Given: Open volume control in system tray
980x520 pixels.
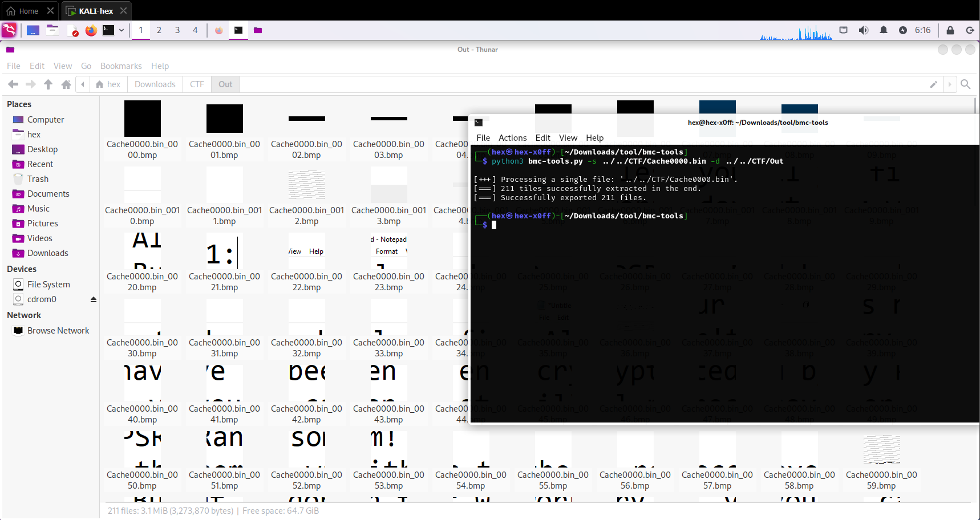Looking at the screenshot, I should pyautogui.click(x=864, y=30).
